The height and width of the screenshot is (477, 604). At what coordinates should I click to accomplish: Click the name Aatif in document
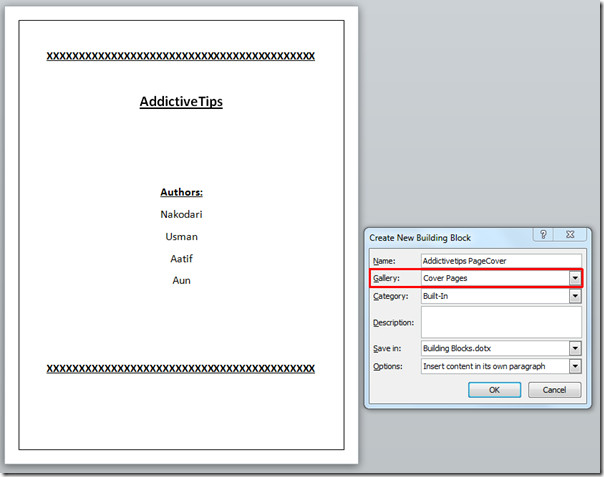[181, 259]
